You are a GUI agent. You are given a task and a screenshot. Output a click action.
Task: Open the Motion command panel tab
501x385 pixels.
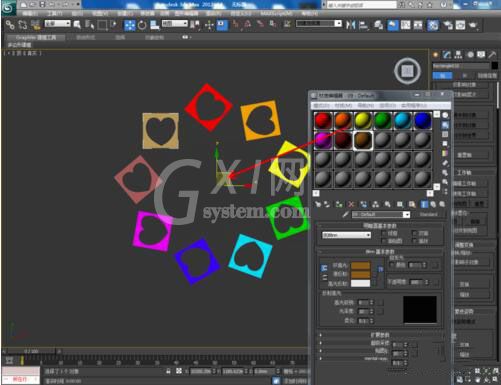pyautogui.click(x=470, y=55)
